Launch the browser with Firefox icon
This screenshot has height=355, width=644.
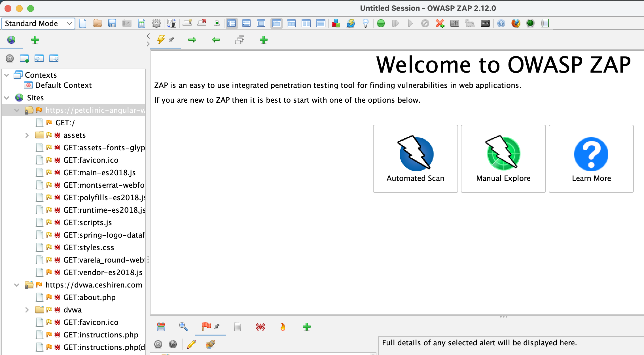click(516, 24)
